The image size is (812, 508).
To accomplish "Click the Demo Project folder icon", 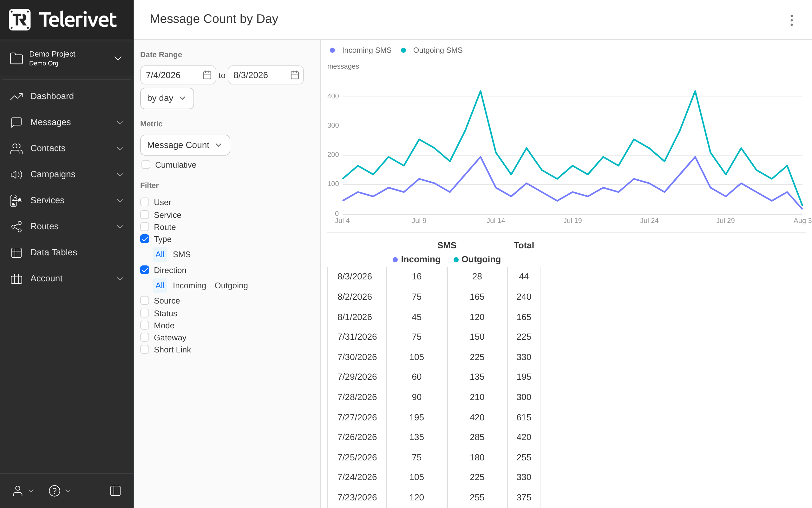I will [x=16, y=58].
